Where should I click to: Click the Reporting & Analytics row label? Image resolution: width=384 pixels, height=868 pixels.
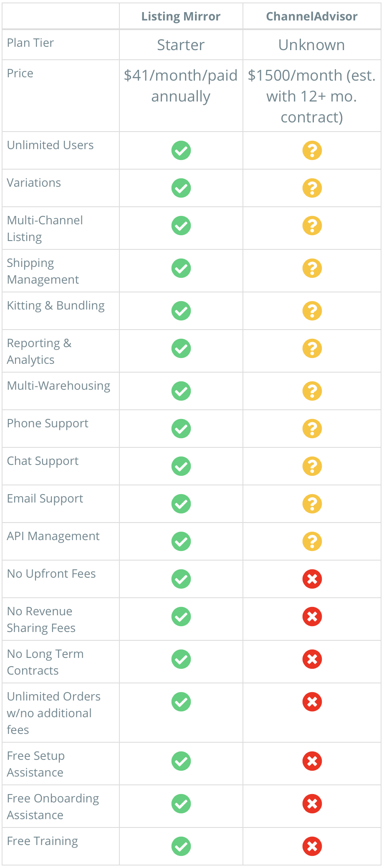[x=39, y=351]
